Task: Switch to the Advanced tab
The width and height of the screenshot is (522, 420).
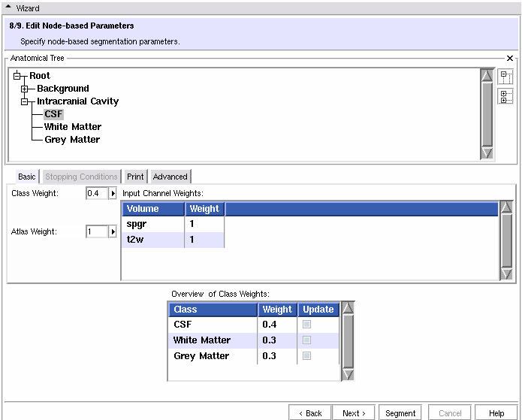Action: click(170, 177)
